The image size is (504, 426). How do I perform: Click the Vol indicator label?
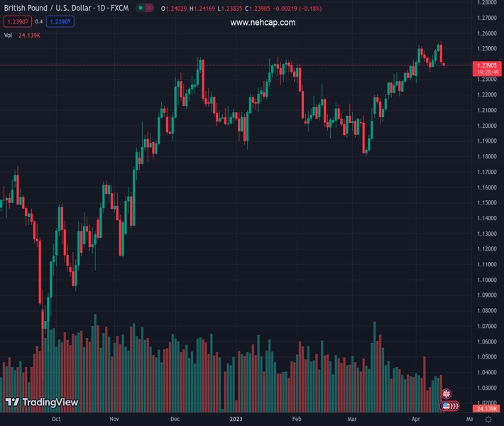pyautogui.click(x=9, y=35)
